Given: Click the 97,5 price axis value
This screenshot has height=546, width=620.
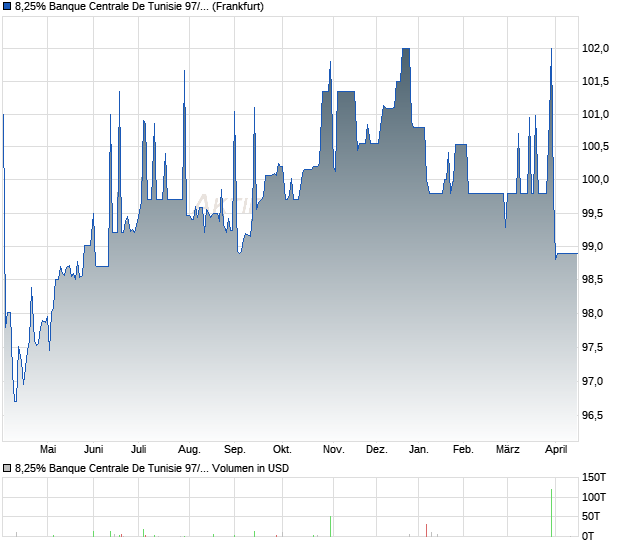Looking at the screenshot, I should pyautogui.click(x=593, y=348).
